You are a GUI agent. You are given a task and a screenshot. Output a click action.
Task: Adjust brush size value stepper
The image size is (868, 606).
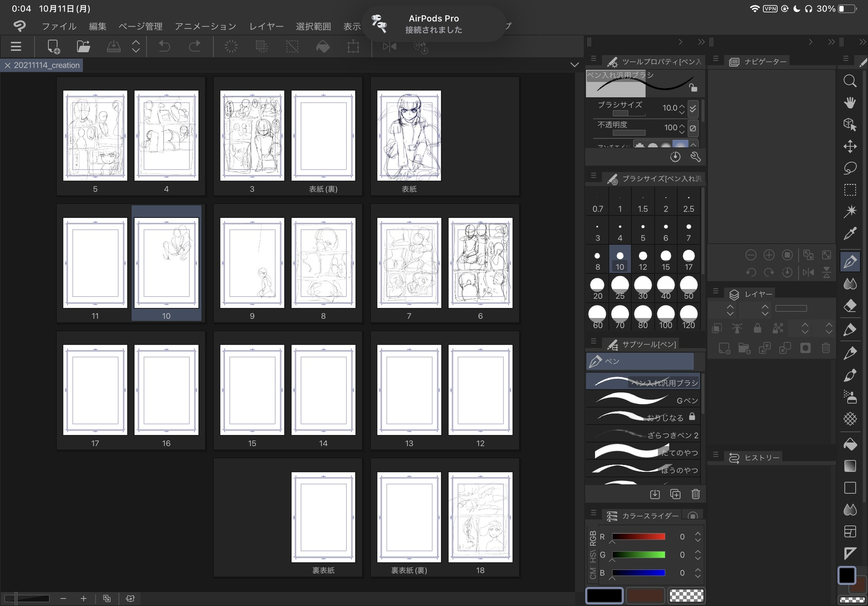tap(681, 108)
